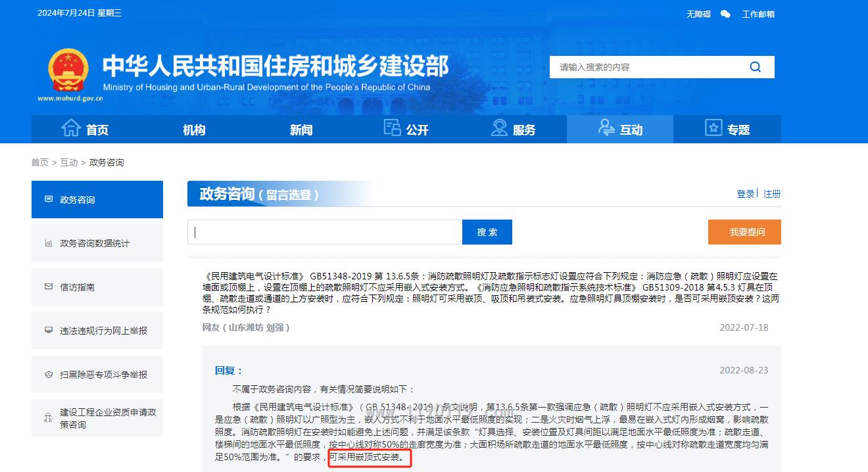
Task: Select 政务咨询数据统计 in the sidebar
Action: coord(97,243)
